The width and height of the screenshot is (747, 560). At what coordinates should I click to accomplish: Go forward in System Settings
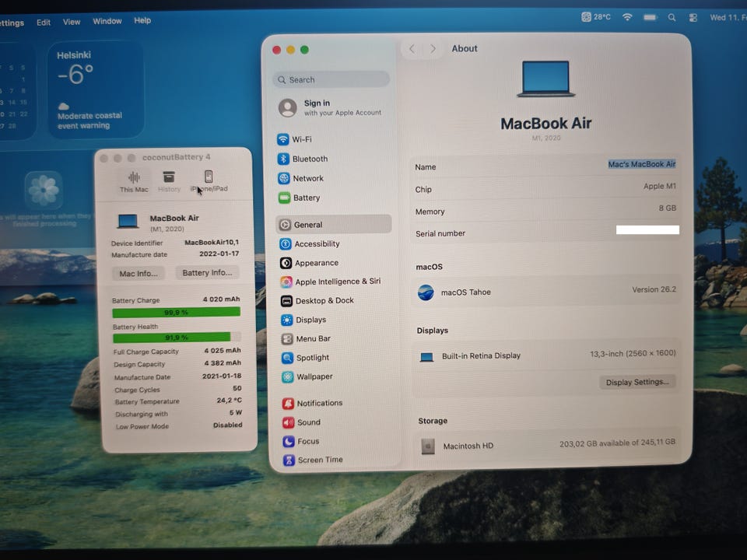[433, 48]
